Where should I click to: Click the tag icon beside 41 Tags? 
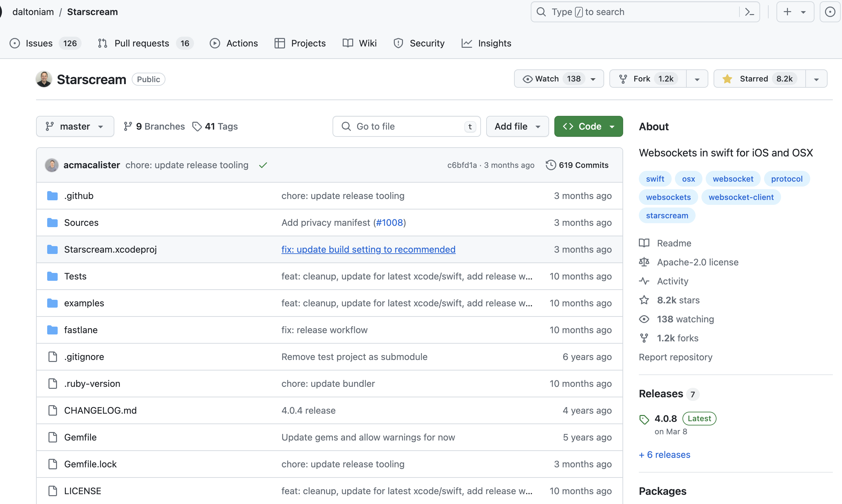pyautogui.click(x=197, y=126)
